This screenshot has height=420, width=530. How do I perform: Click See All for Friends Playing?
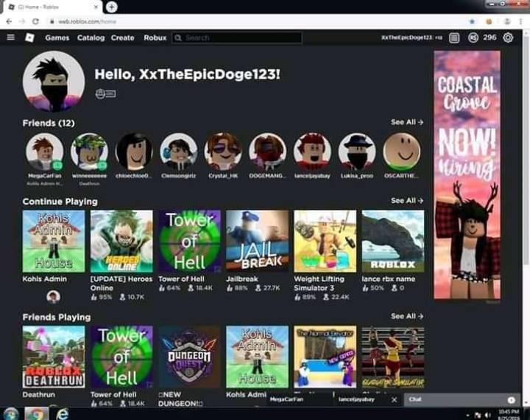407,316
